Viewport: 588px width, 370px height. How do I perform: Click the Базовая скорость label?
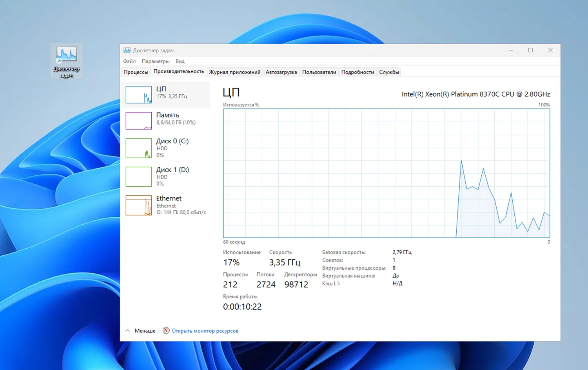[344, 252]
